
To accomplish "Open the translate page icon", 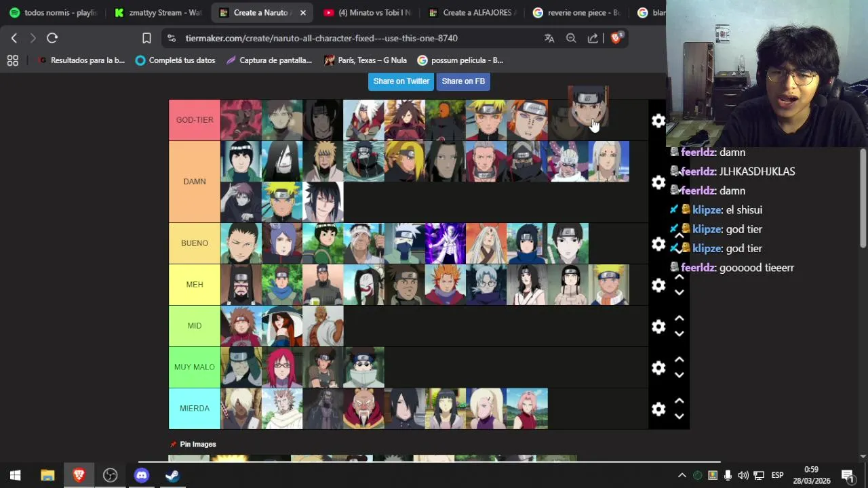I will click(x=549, y=38).
